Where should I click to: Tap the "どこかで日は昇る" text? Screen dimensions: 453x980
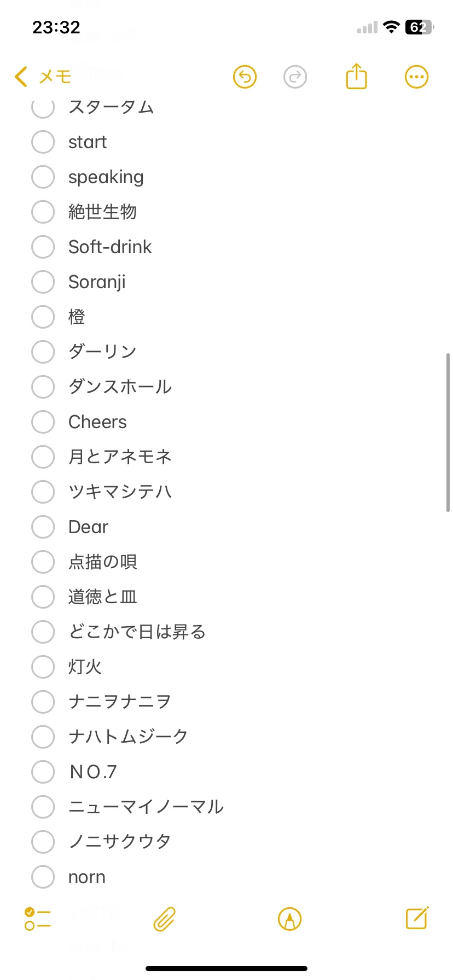(137, 632)
